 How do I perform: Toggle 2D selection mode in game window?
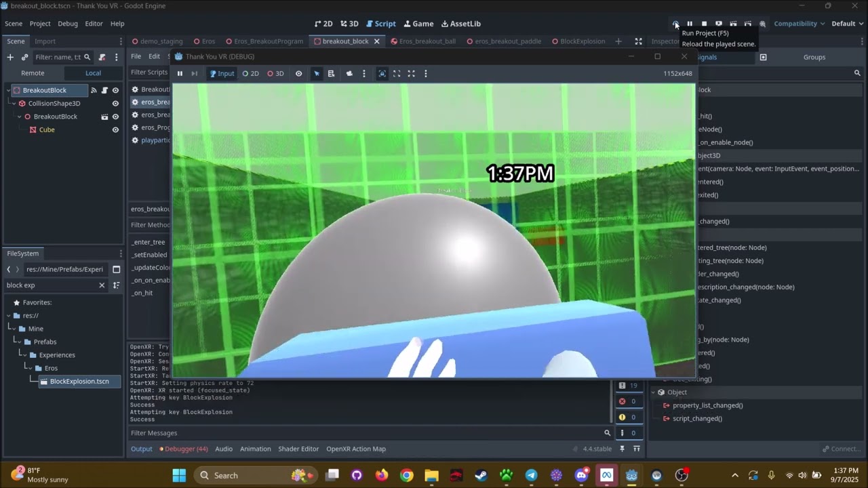[x=250, y=74]
